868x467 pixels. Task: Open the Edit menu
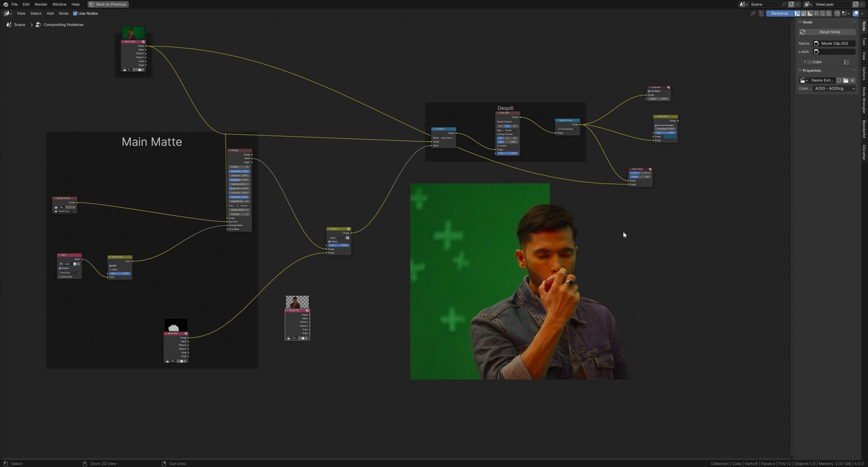coord(26,4)
